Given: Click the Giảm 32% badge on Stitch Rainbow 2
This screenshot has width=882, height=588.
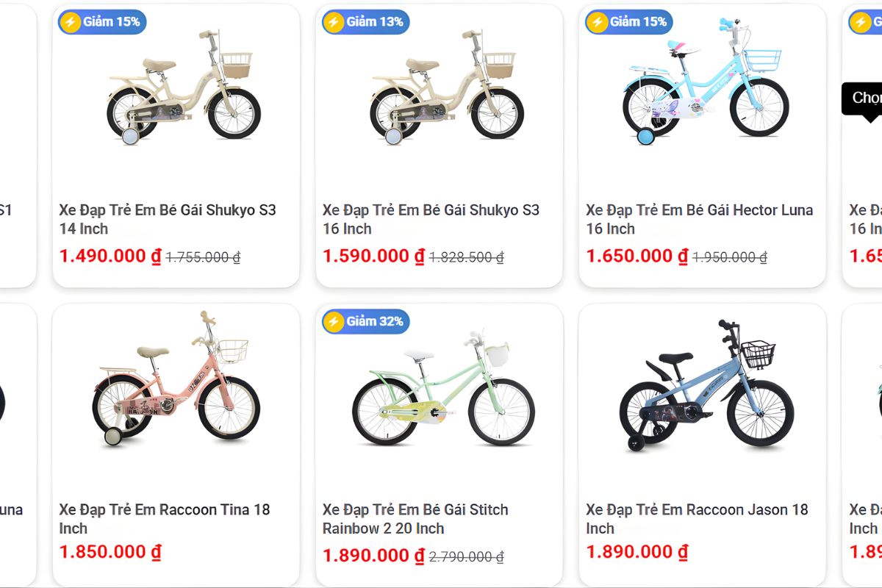Looking at the screenshot, I should point(364,321).
